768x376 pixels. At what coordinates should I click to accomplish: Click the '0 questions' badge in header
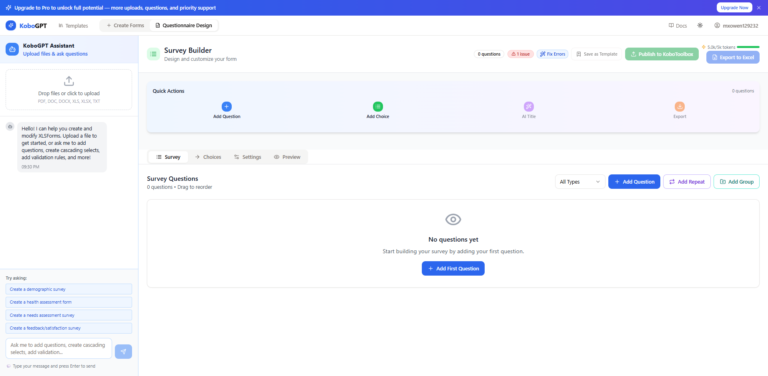[489, 54]
